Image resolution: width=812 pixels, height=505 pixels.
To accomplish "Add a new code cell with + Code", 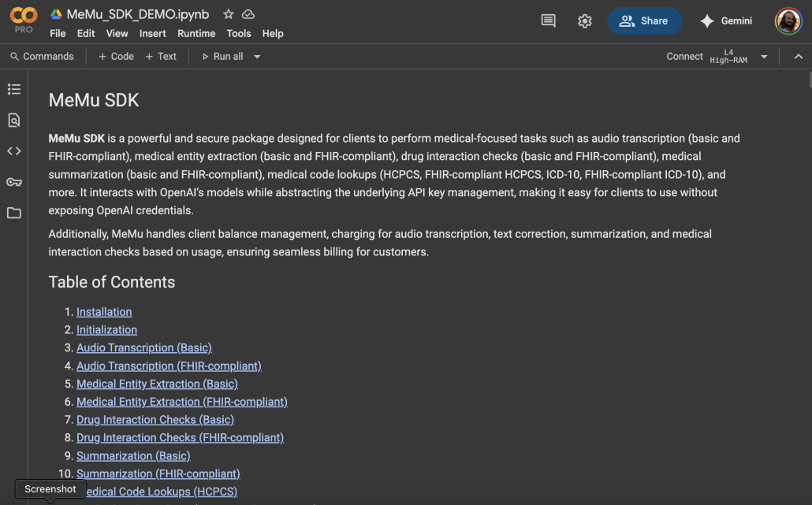I will pos(116,57).
